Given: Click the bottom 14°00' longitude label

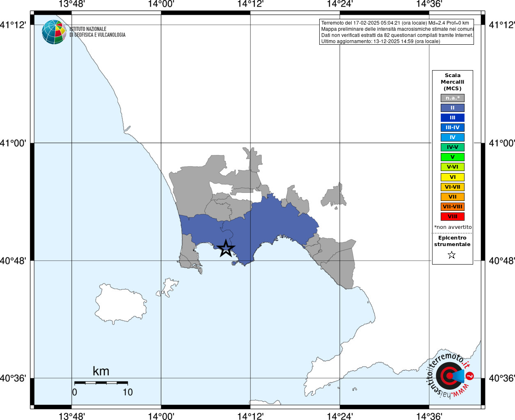Looking at the screenshot, I should pyautogui.click(x=161, y=416).
